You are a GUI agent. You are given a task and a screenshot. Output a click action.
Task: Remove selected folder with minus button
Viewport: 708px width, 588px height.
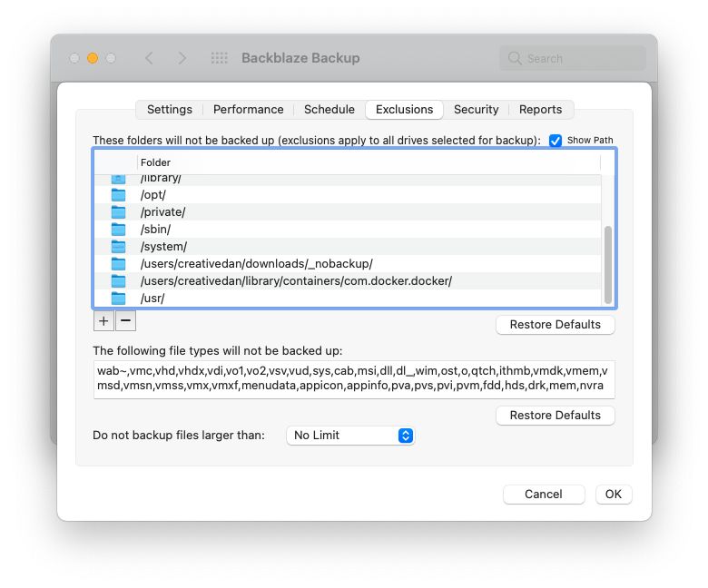pyautogui.click(x=125, y=321)
